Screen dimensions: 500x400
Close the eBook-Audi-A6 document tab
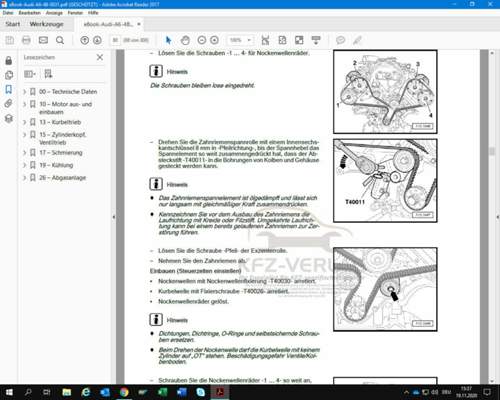coord(139,24)
